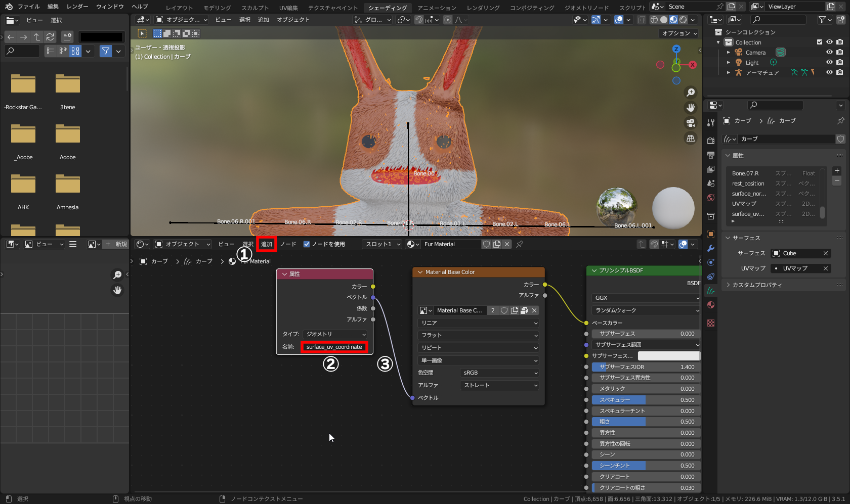850x504 pixels.
Task: Refresh the file browser list
Action: tap(50, 37)
